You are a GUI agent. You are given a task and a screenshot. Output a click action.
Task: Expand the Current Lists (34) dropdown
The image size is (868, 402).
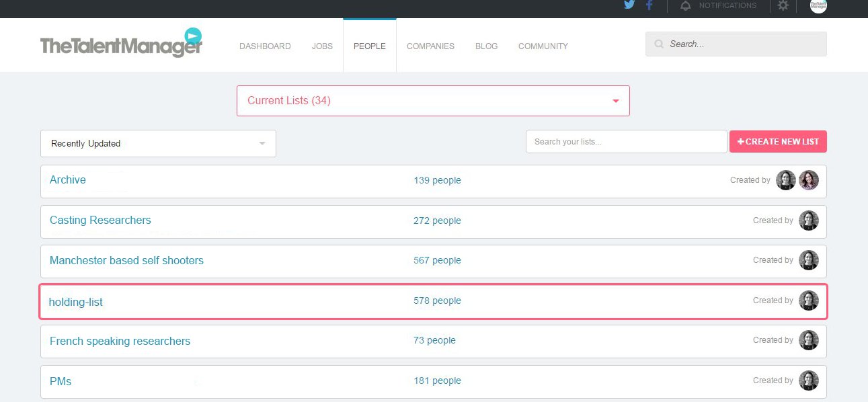pos(433,101)
